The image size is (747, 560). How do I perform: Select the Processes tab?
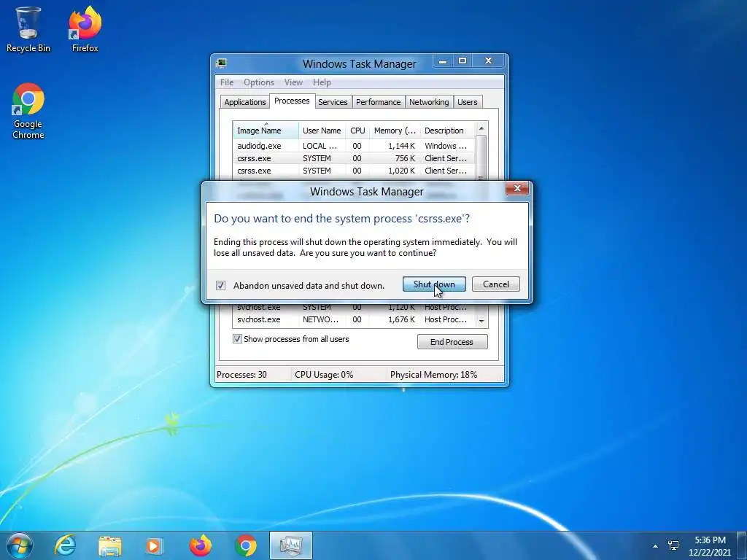point(292,101)
